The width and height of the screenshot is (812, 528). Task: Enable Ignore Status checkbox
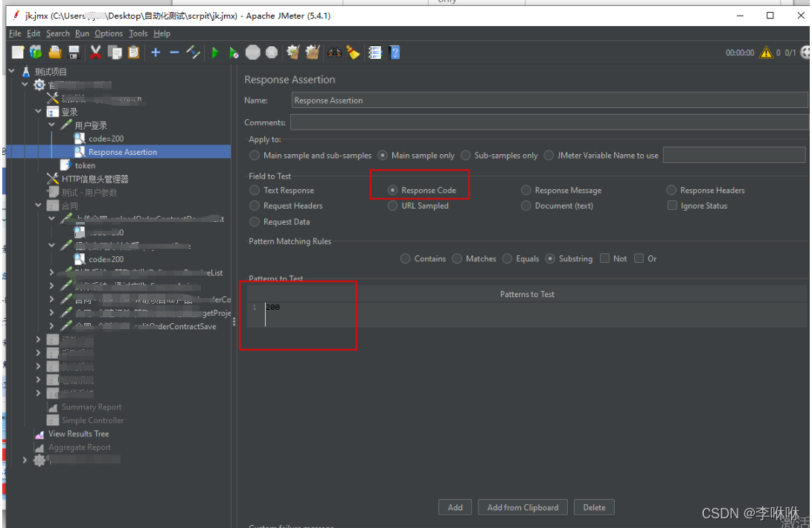point(672,206)
